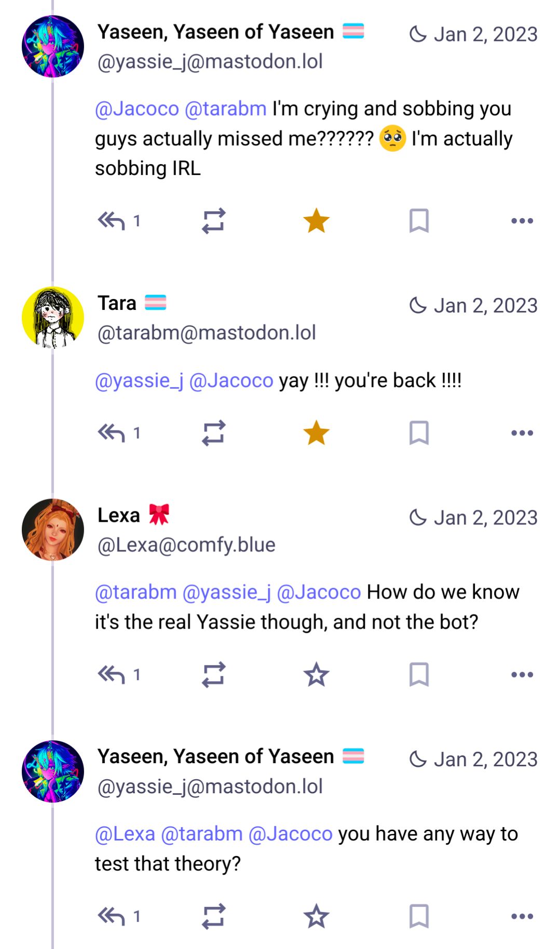Reply to Yaseen's bottom post
The height and width of the screenshot is (949, 560).
(115, 916)
